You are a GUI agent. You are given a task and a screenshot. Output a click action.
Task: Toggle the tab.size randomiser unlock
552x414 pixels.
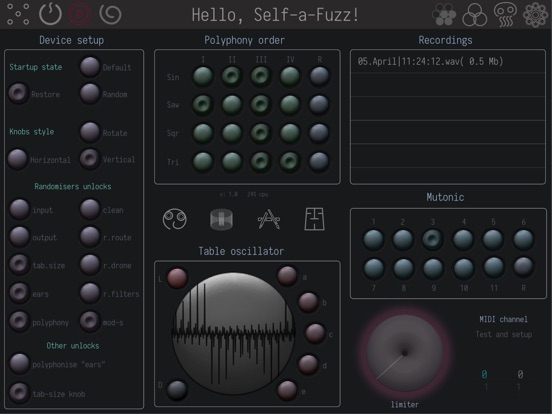click(19, 264)
